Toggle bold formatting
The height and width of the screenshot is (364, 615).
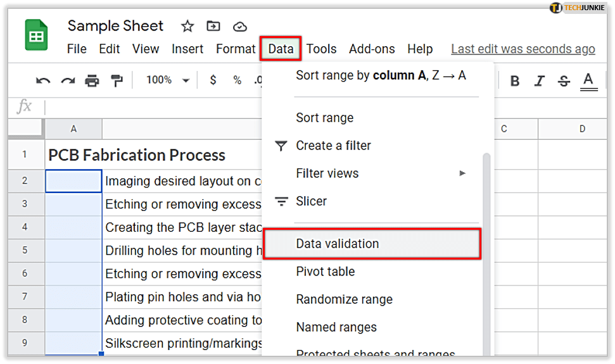point(515,81)
